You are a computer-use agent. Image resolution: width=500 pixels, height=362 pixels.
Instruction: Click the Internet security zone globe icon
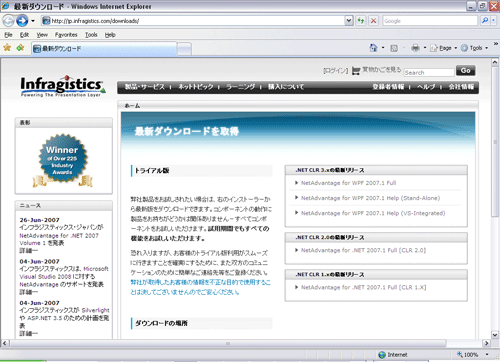(x=382, y=355)
